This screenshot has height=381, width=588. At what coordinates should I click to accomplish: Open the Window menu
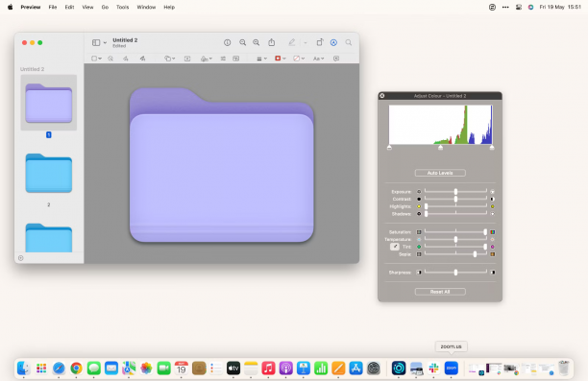click(x=146, y=7)
